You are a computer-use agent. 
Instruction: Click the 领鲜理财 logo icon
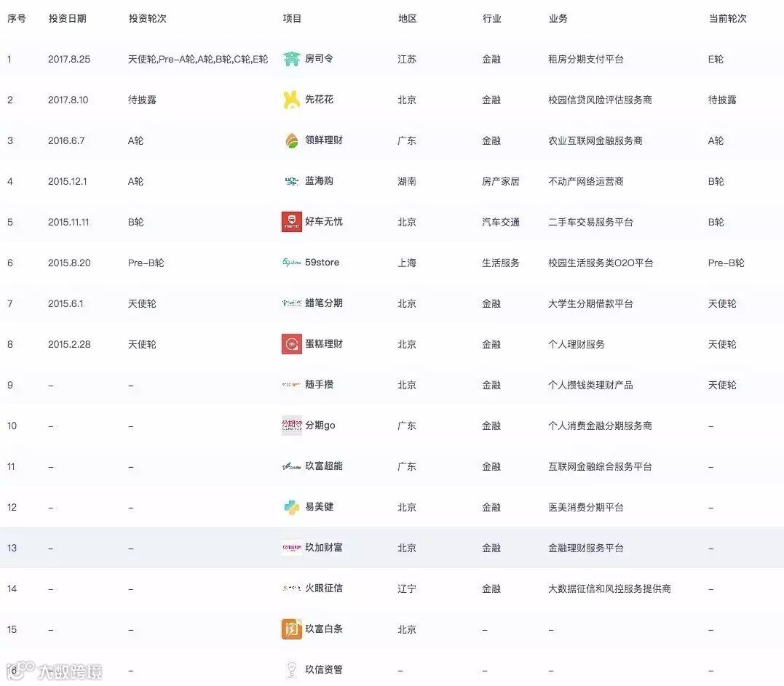(x=291, y=140)
